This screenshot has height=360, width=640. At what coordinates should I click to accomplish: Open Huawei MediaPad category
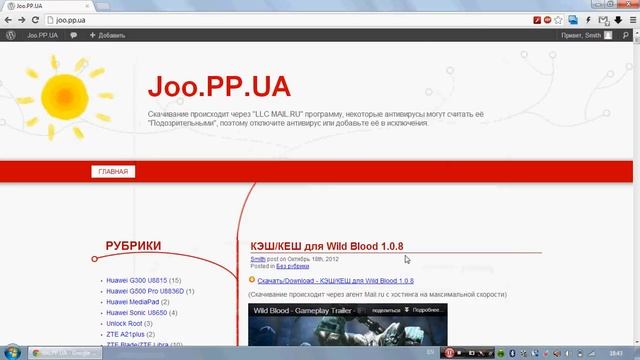[133, 302]
